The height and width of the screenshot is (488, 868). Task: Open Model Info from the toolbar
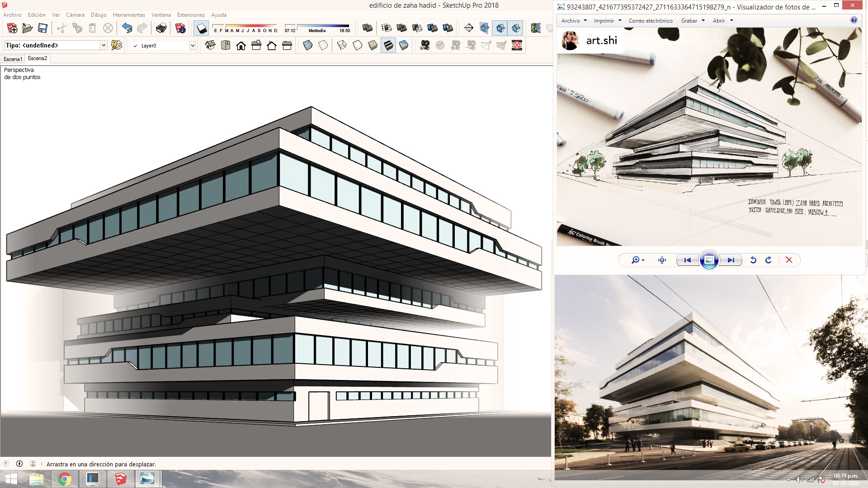(x=180, y=28)
